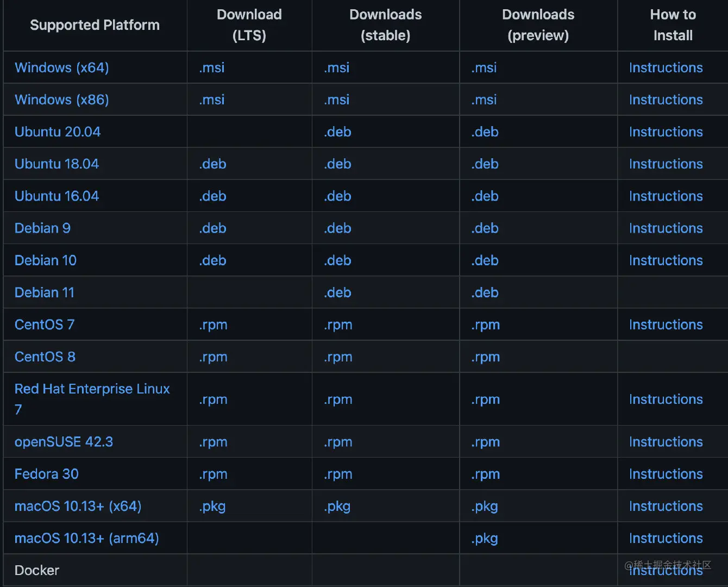Download the LTS .msi for Windows (x64)

pos(212,67)
